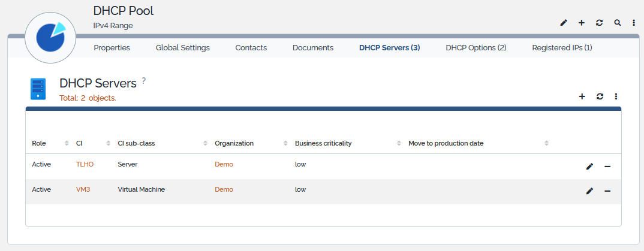Click the help question mark beside DHCP Servers
This screenshot has width=644, height=251.
coord(143,81)
